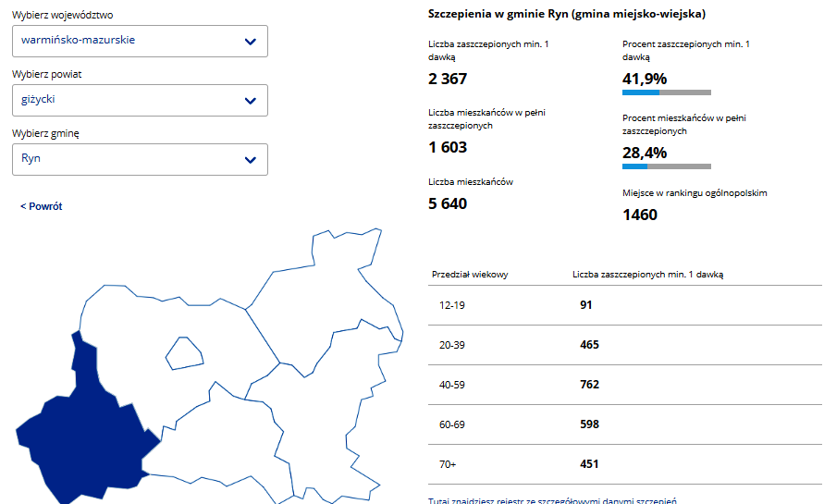The height and width of the screenshot is (504, 824).
Task: Click the small enclosed town area on the map
Action: (x=183, y=353)
